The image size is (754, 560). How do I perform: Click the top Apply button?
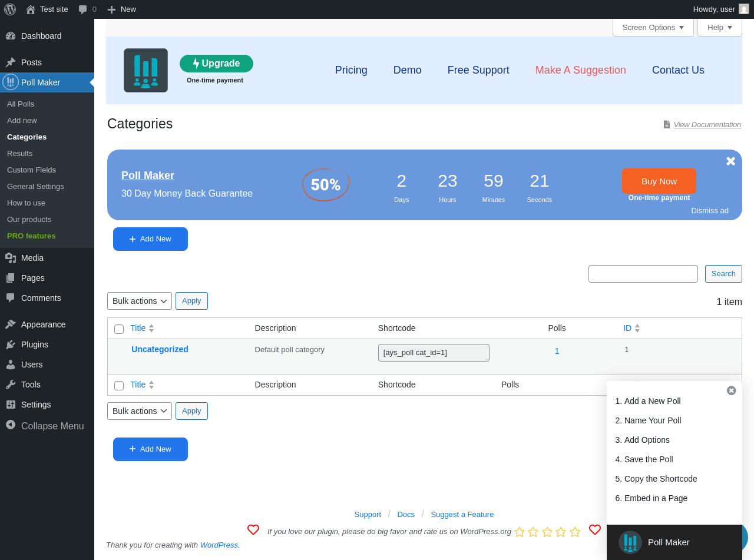191,301
